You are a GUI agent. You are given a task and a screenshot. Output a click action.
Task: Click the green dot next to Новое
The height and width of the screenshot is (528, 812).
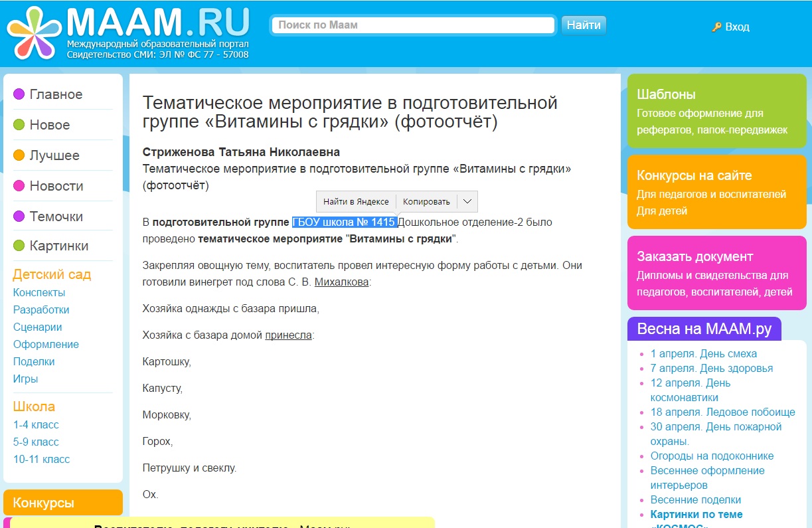point(19,125)
